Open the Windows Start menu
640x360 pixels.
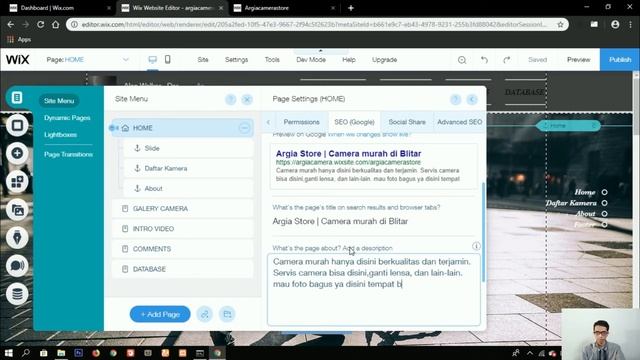point(9,353)
